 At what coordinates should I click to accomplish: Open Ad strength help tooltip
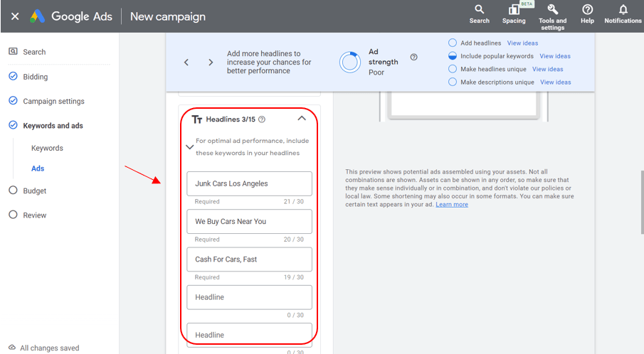pyautogui.click(x=414, y=57)
